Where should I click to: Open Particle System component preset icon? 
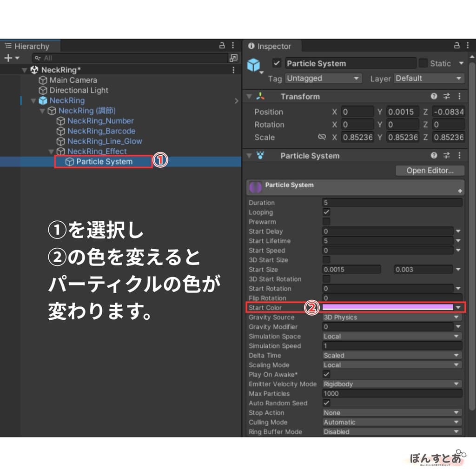(x=447, y=155)
